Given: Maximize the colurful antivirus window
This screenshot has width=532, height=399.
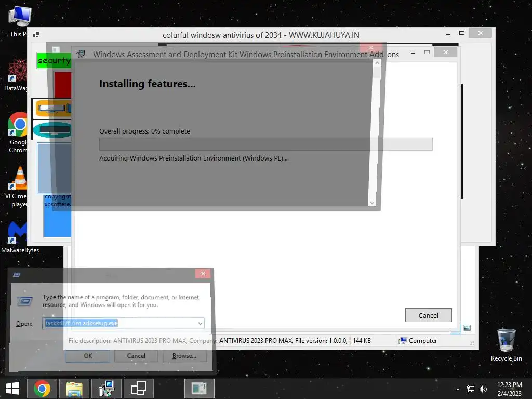Looking at the screenshot, I should click(x=462, y=33).
